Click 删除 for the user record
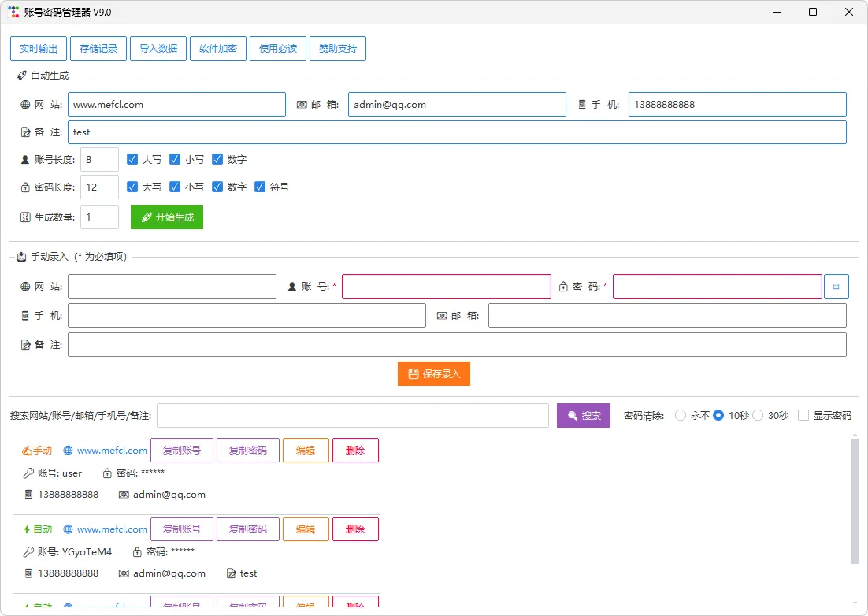Image resolution: width=868 pixels, height=616 pixels. 355,451
